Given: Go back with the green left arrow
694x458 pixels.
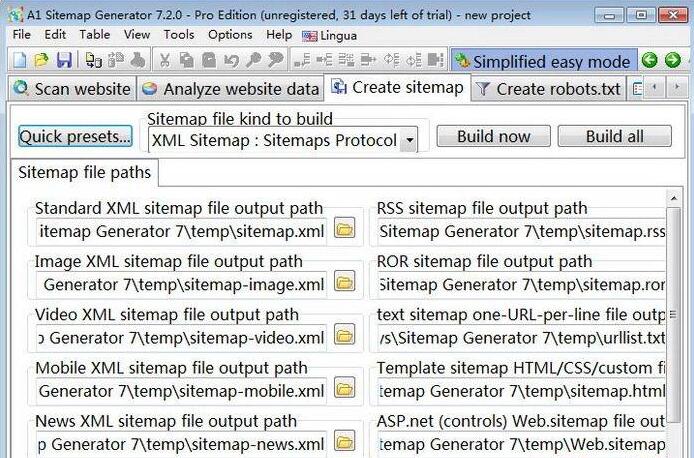Looking at the screenshot, I should [650, 60].
